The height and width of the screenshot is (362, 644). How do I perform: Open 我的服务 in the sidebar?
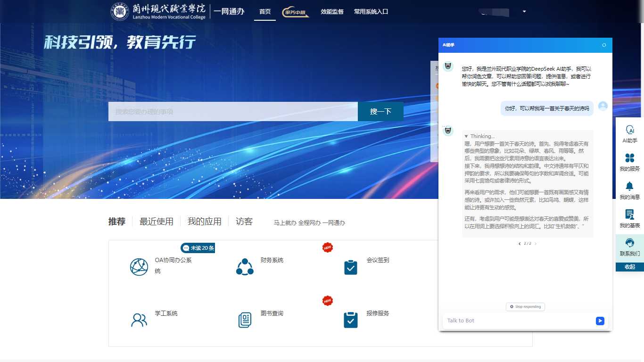point(629,158)
